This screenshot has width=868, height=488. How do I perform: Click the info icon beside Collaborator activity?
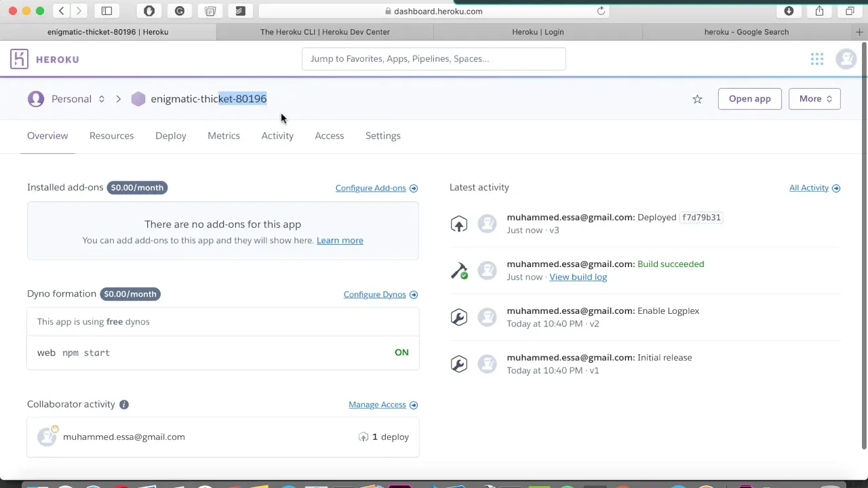pyautogui.click(x=124, y=405)
